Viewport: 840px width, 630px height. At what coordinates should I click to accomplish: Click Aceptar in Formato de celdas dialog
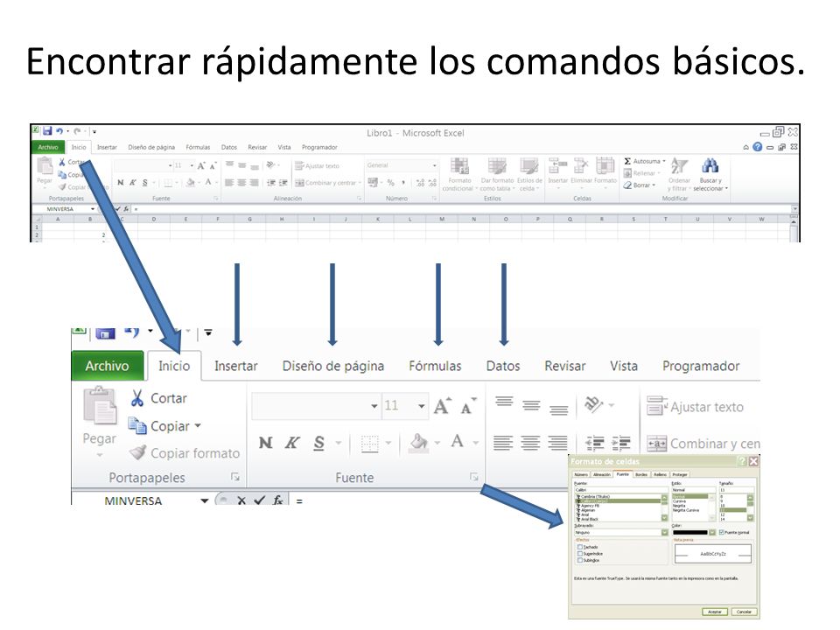pos(715,612)
